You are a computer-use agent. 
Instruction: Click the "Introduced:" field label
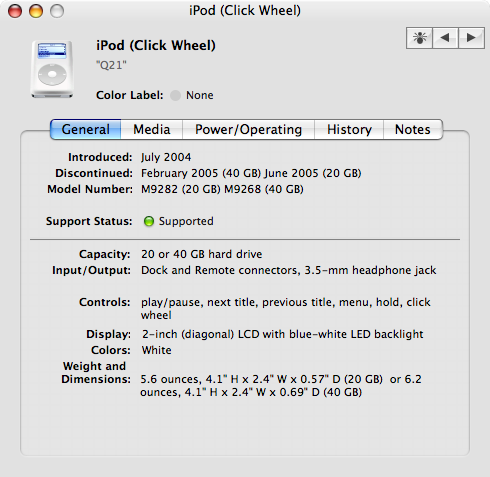point(100,157)
